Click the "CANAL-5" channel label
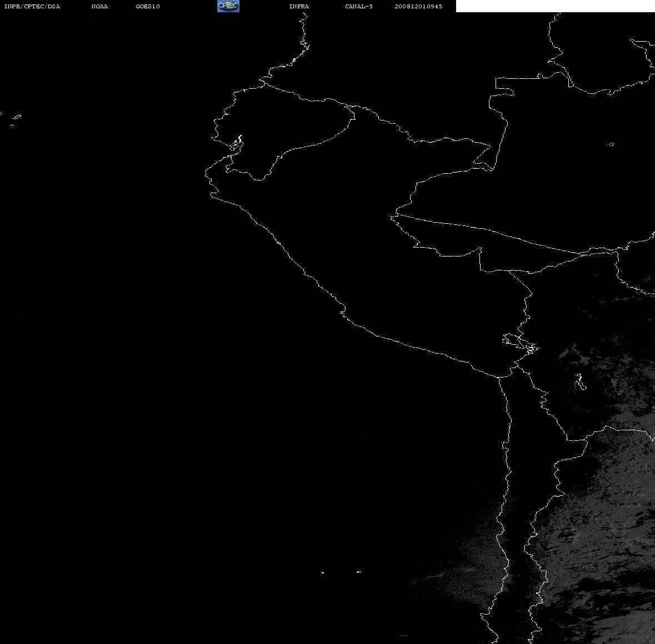 [x=359, y=6]
